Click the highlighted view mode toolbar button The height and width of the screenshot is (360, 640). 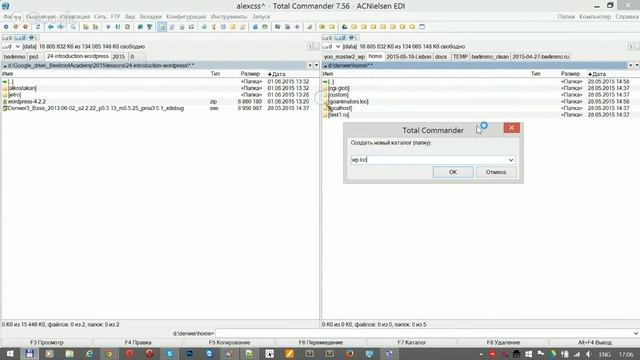tap(162, 27)
